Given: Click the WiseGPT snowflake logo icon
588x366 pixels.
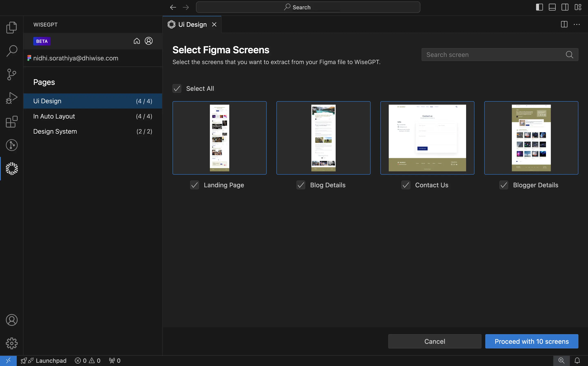Looking at the screenshot, I should 11,168.
